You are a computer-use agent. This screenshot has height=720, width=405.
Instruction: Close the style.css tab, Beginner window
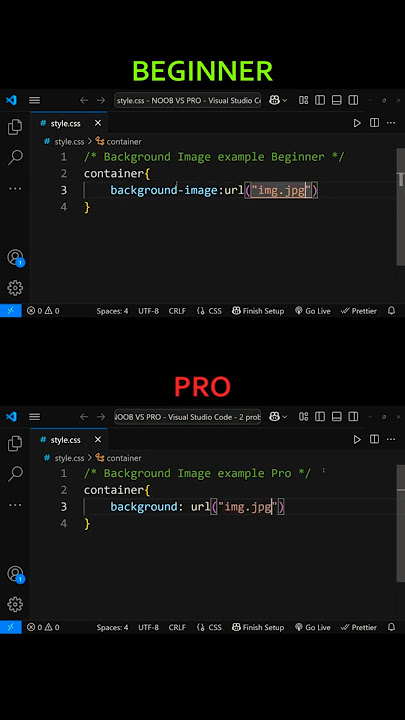(98, 123)
